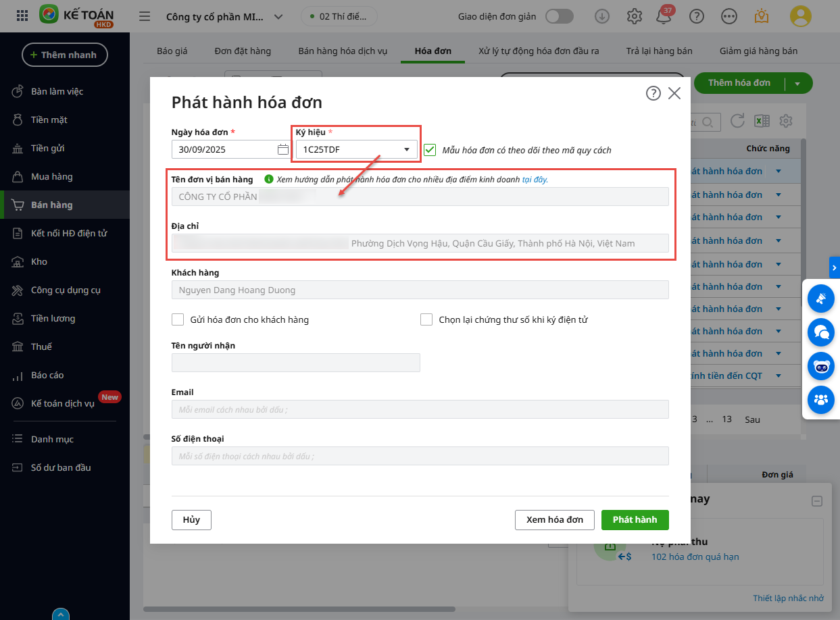This screenshot has height=620, width=840.
Task: Click the Phát hành button
Action: click(635, 519)
